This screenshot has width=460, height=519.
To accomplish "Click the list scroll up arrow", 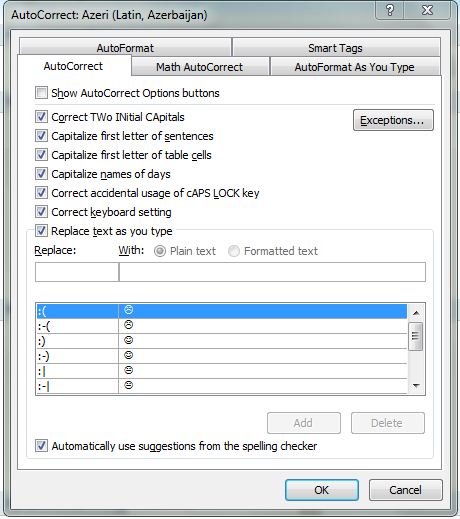I will [416, 313].
